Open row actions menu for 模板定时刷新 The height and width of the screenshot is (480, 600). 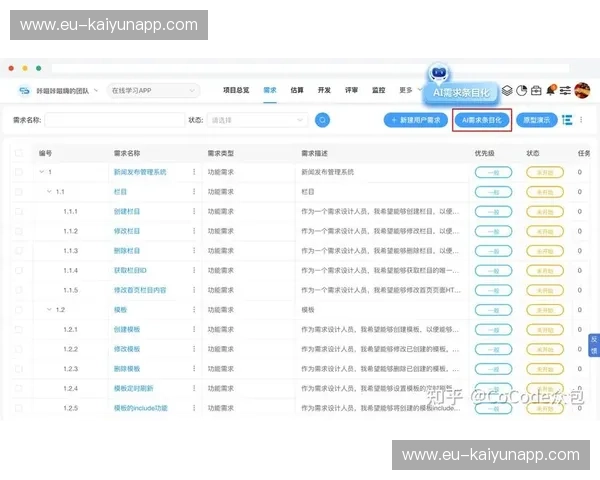194,388
